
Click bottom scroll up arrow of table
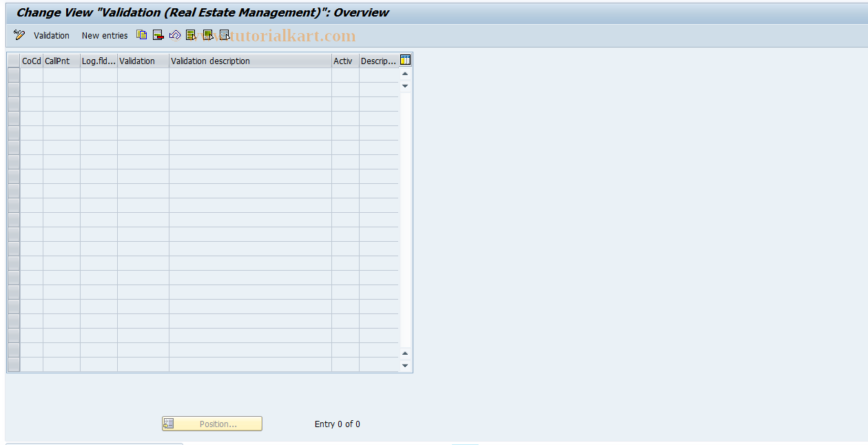pyautogui.click(x=405, y=353)
